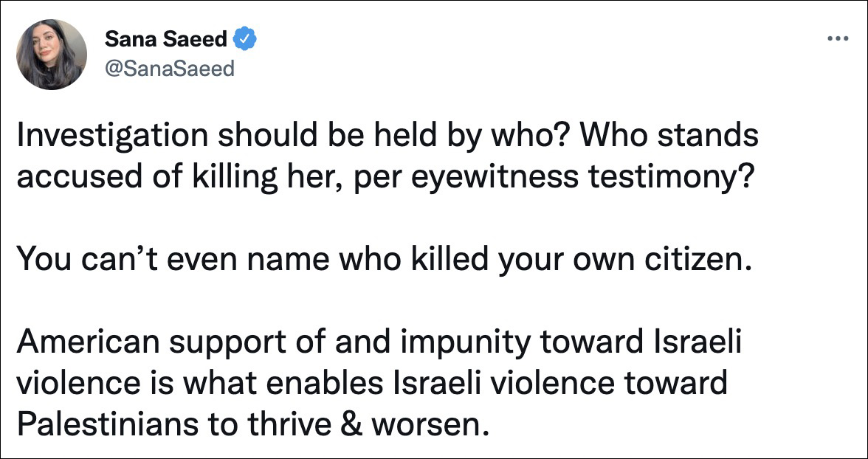Click the last line "Palestinians to thrive & worsen"

pos(252,424)
